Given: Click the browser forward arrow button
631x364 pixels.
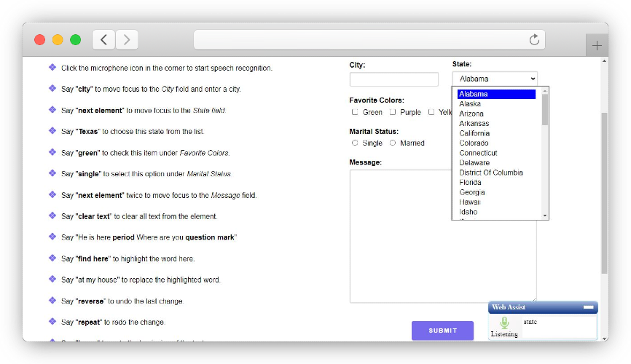Looking at the screenshot, I should pos(127,40).
